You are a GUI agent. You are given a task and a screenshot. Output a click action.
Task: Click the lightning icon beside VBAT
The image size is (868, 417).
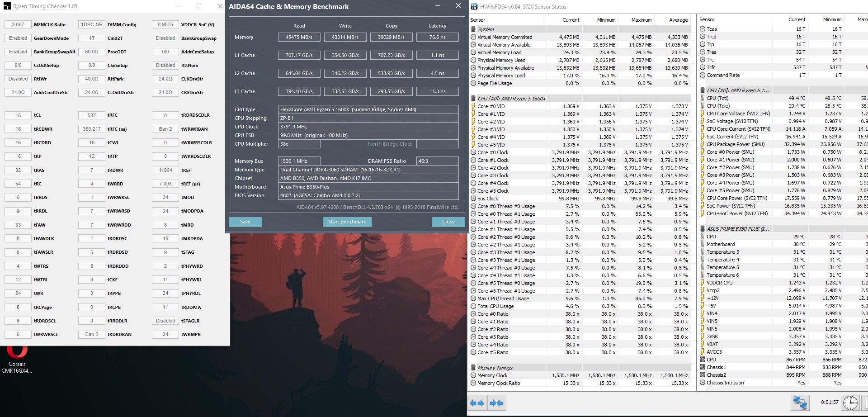pos(703,344)
